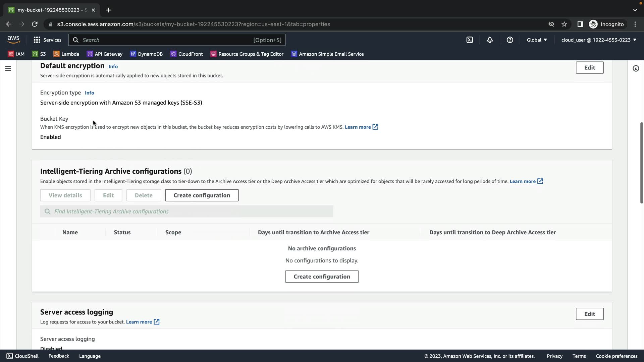Open a new browser tab
This screenshot has width=644, height=362.
click(108, 10)
